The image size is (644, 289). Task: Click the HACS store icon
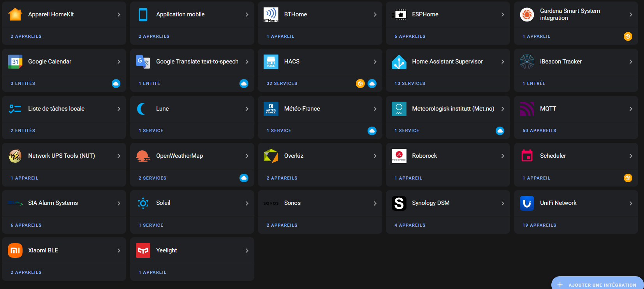[271, 62]
